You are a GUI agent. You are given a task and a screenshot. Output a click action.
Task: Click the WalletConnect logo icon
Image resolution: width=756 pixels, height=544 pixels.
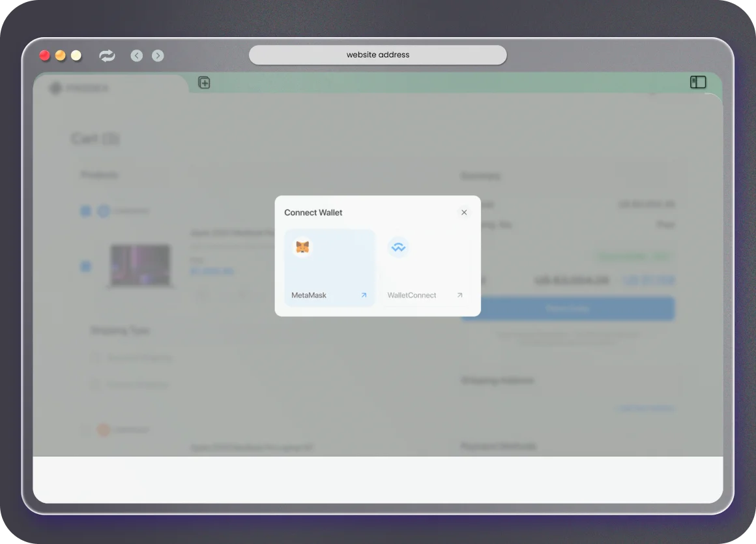(x=398, y=247)
